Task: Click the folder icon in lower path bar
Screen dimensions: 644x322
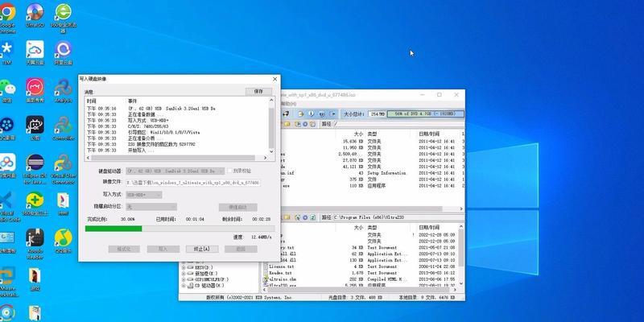Action: (287, 217)
